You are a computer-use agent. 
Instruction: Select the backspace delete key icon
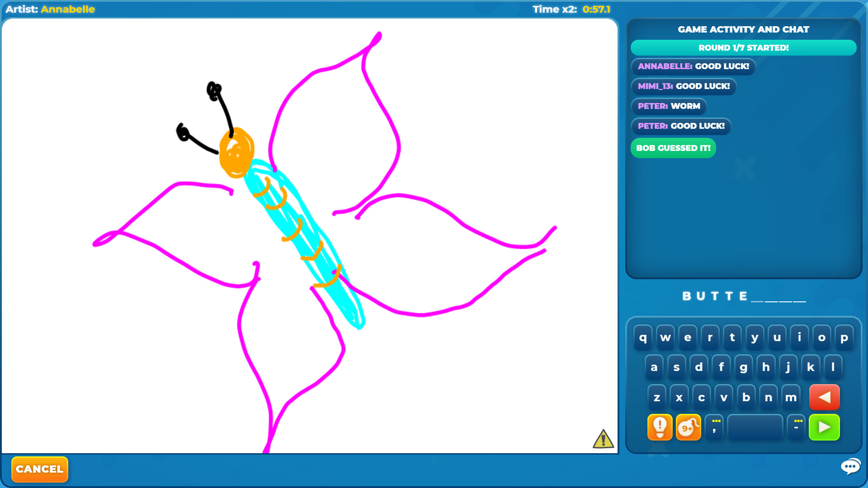point(825,397)
